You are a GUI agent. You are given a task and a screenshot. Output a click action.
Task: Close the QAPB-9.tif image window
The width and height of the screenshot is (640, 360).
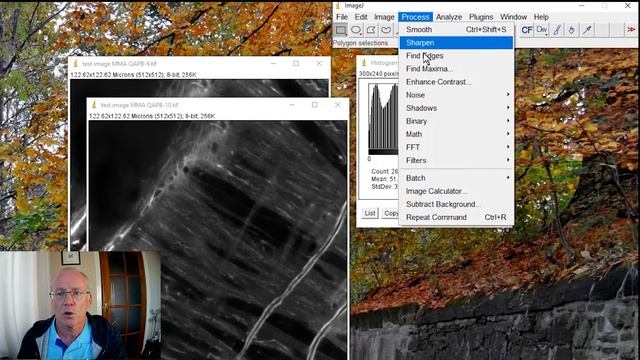pos(319,64)
